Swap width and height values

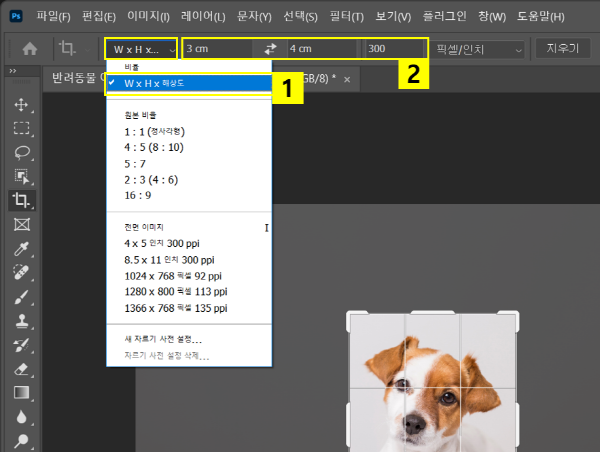[270, 49]
